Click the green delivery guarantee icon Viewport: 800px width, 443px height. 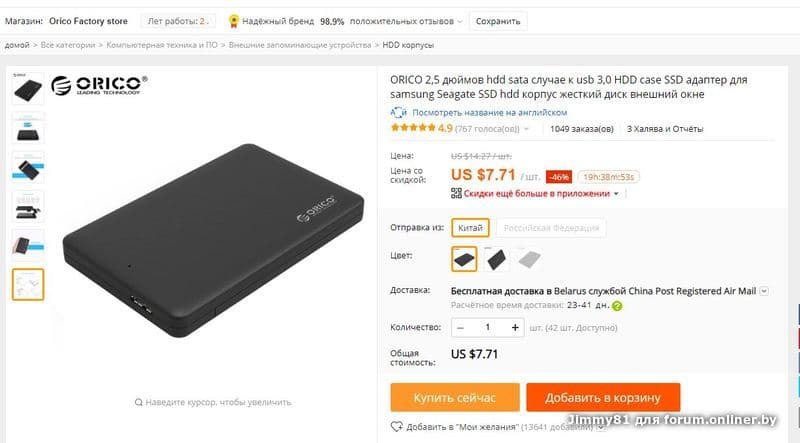(617, 306)
